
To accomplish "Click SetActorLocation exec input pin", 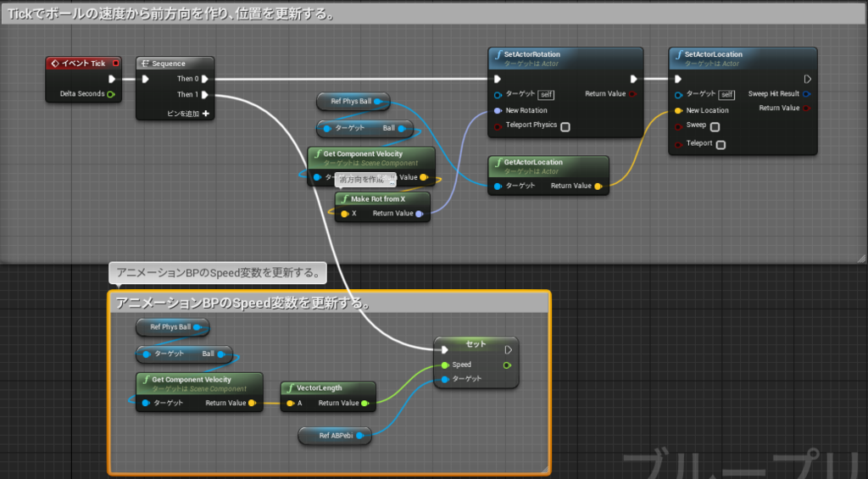I will 677,79.
